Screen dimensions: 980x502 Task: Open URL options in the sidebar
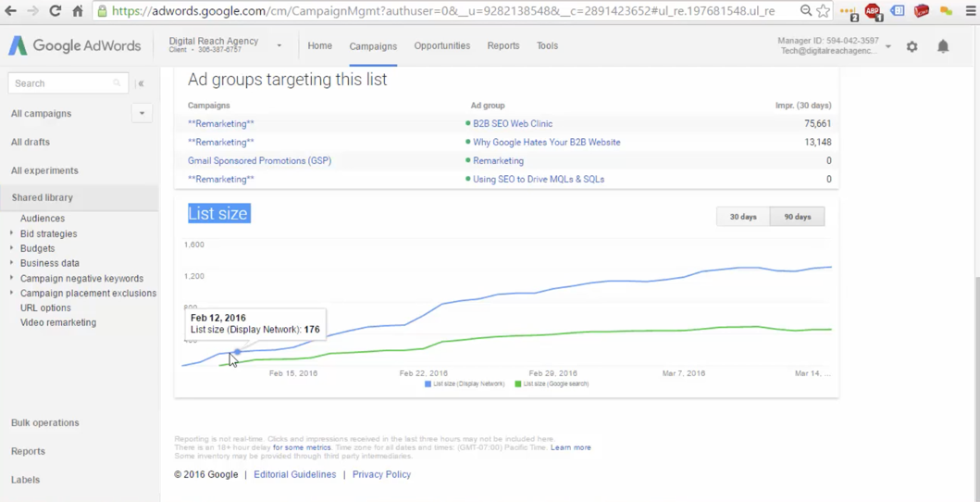tap(45, 307)
